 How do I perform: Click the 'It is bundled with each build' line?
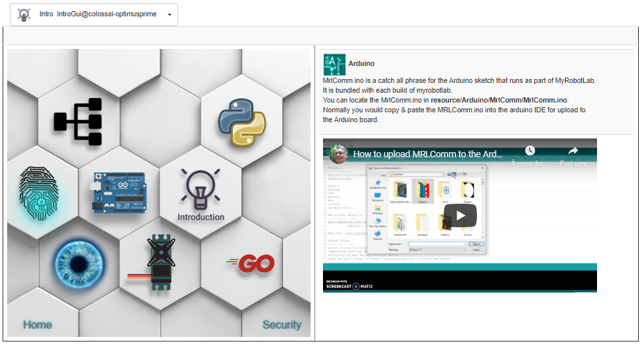[x=388, y=90]
